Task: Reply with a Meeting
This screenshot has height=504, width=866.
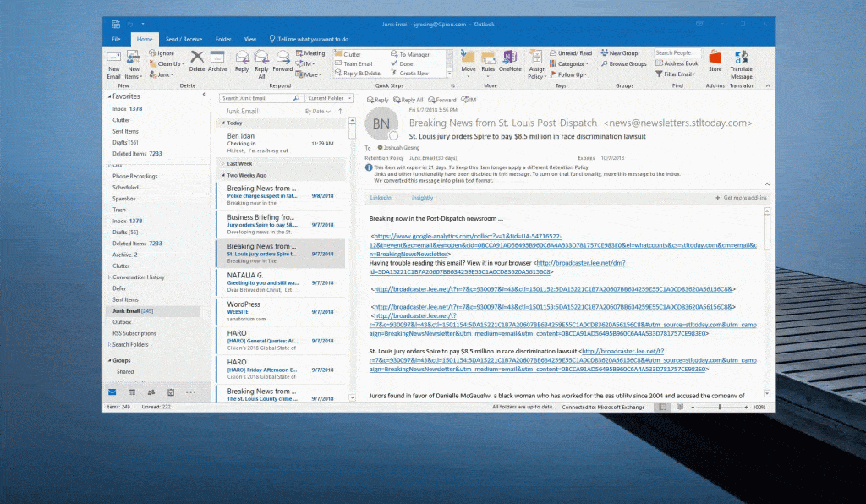Action: pyautogui.click(x=310, y=53)
